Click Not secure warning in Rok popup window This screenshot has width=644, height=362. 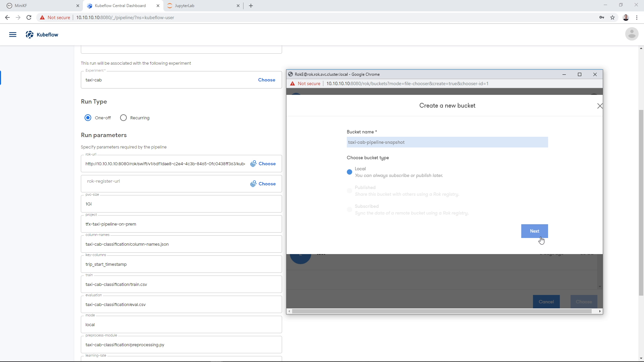305,83
